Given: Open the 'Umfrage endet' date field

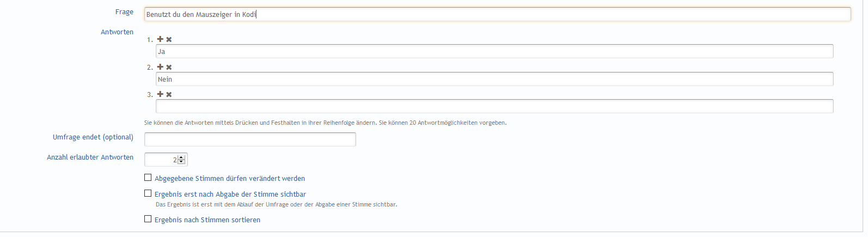Looking at the screenshot, I should [250, 139].
